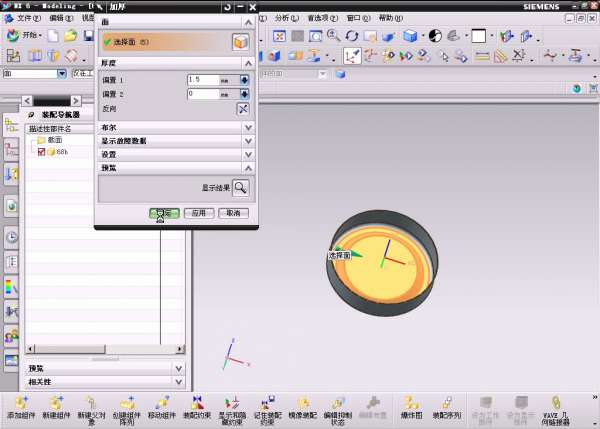This screenshot has height=429, width=600.
Task: Click the white background color swatch
Action: 478,36
